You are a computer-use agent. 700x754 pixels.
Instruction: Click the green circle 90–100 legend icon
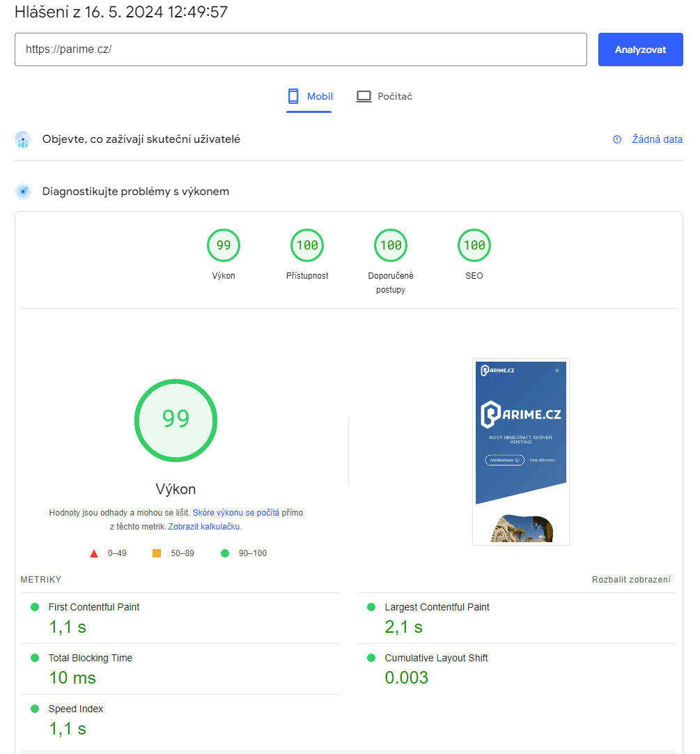click(x=225, y=553)
